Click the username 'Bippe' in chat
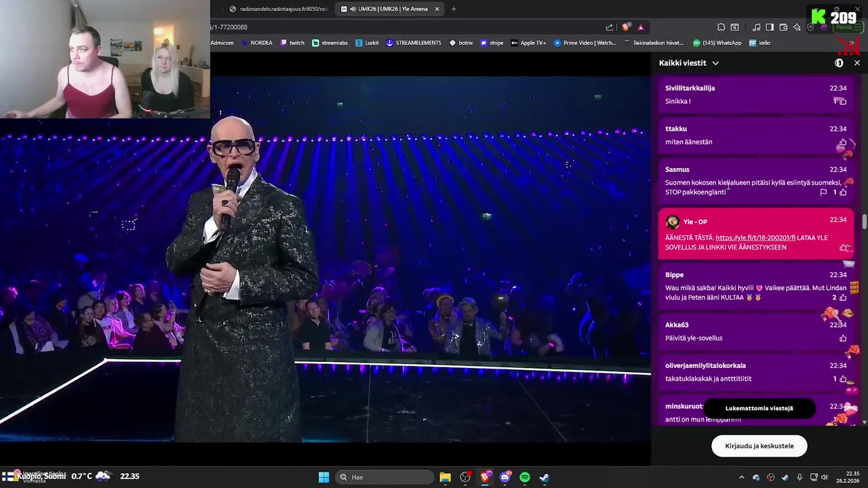Viewport: 868px width, 488px height. [674, 274]
